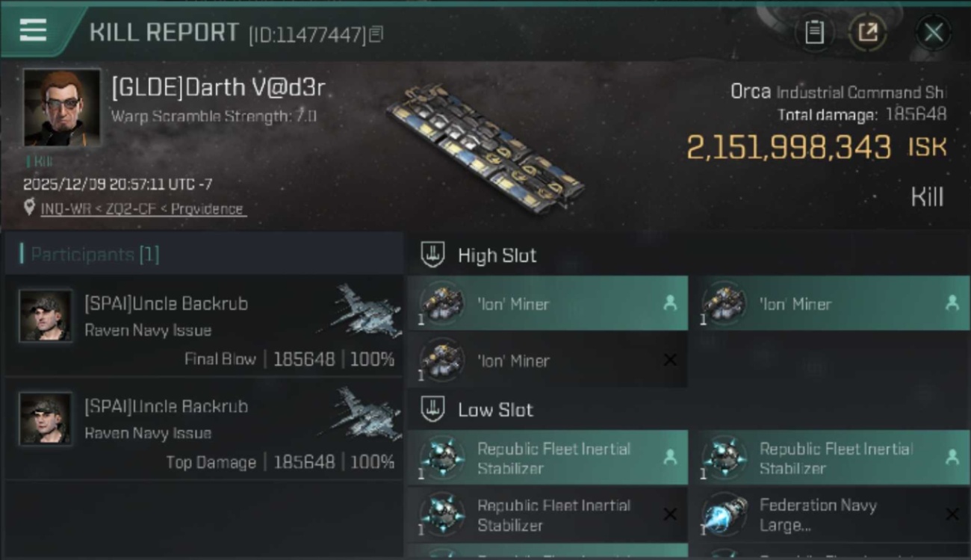Close the kill report window
Image resolution: width=971 pixels, height=560 pixels.
[x=933, y=32]
